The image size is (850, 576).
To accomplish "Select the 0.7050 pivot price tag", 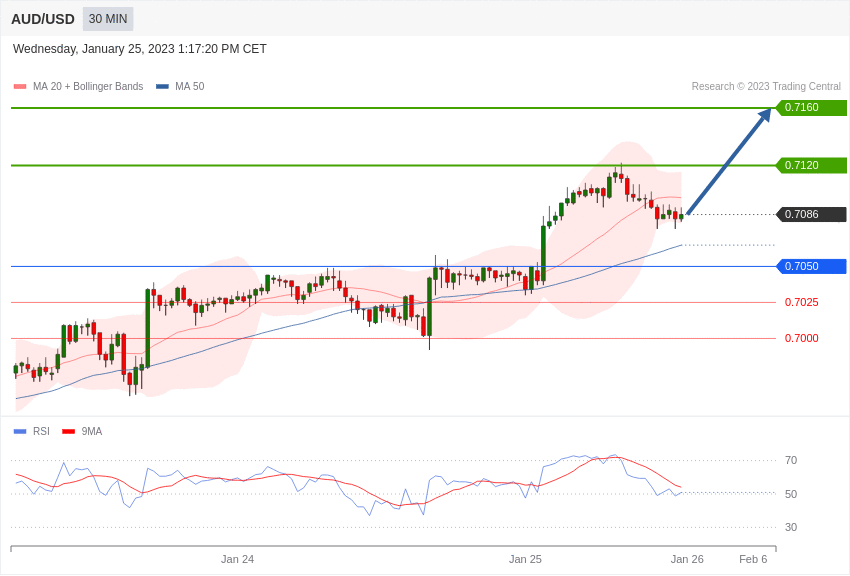I will pos(812,267).
